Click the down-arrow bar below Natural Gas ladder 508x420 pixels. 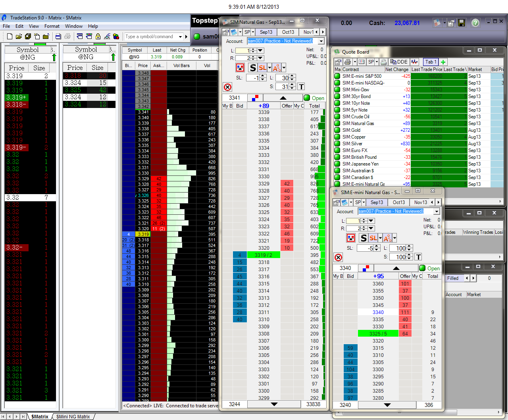274,404
